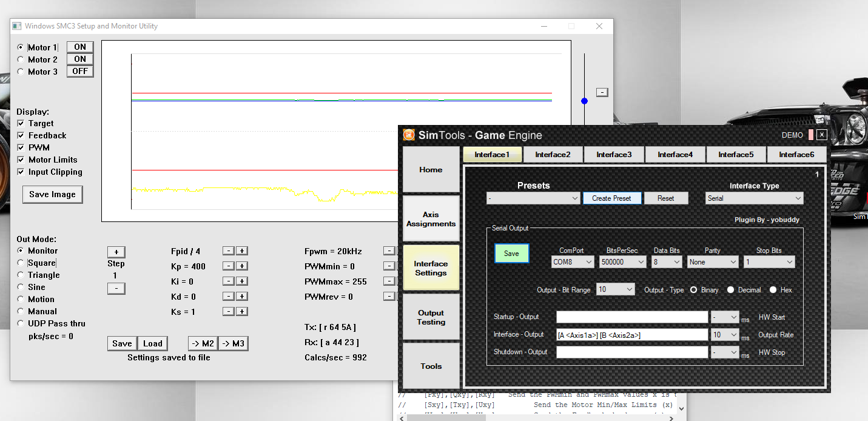Image resolution: width=868 pixels, height=421 pixels.
Task: Open Interface Settings in SimTools
Action: [x=431, y=268]
